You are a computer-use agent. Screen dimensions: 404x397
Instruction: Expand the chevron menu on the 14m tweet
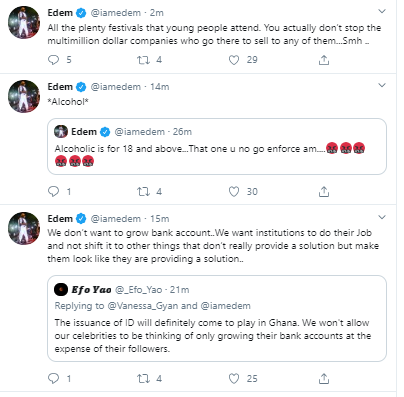(382, 85)
